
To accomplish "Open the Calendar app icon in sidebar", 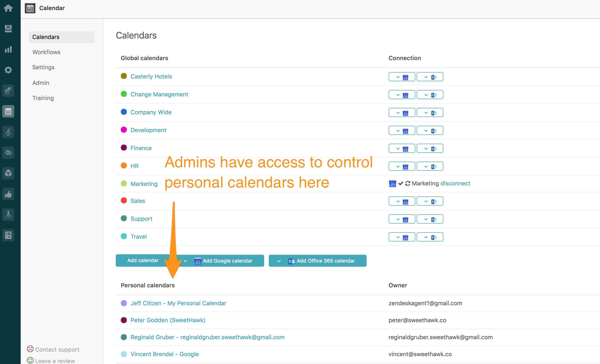I will tap(8, 112).
